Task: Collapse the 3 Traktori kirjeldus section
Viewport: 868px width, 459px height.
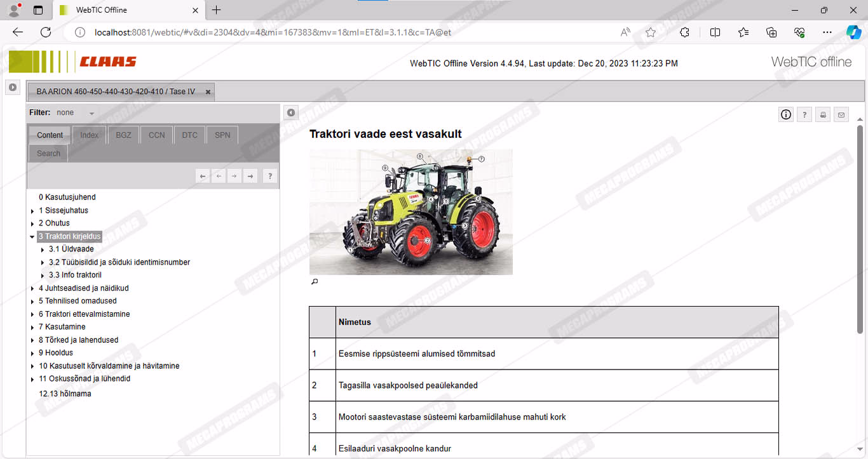Action: pyautogui.click(x=32, y=237)
